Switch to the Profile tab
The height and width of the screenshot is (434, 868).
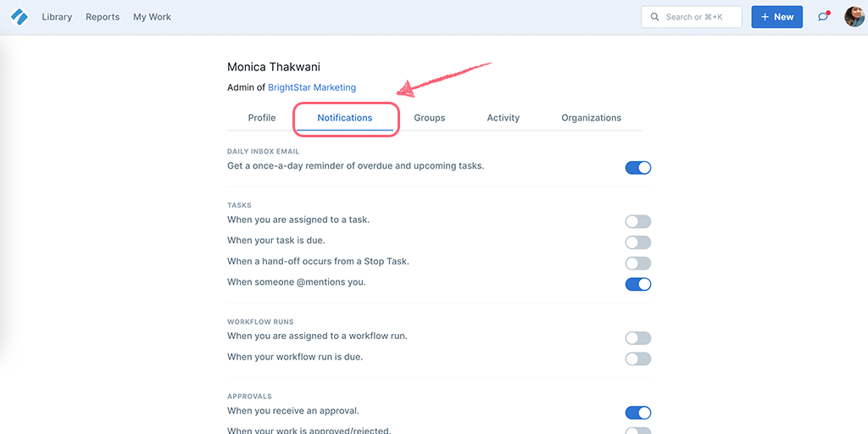[x=262, y=118]
